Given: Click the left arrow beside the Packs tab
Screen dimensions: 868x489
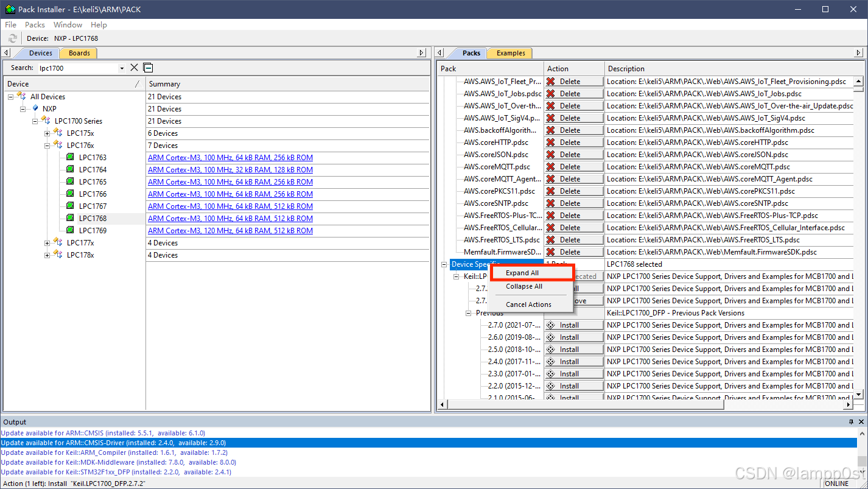Looking at the screenshot, I should tap(440, 53).
